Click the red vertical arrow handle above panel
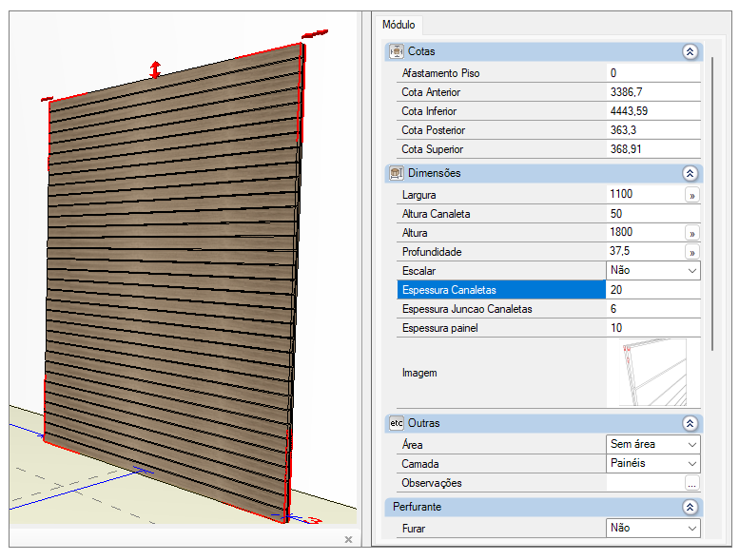The height and width of the screenshot is (560, 739). pos(156,69)
